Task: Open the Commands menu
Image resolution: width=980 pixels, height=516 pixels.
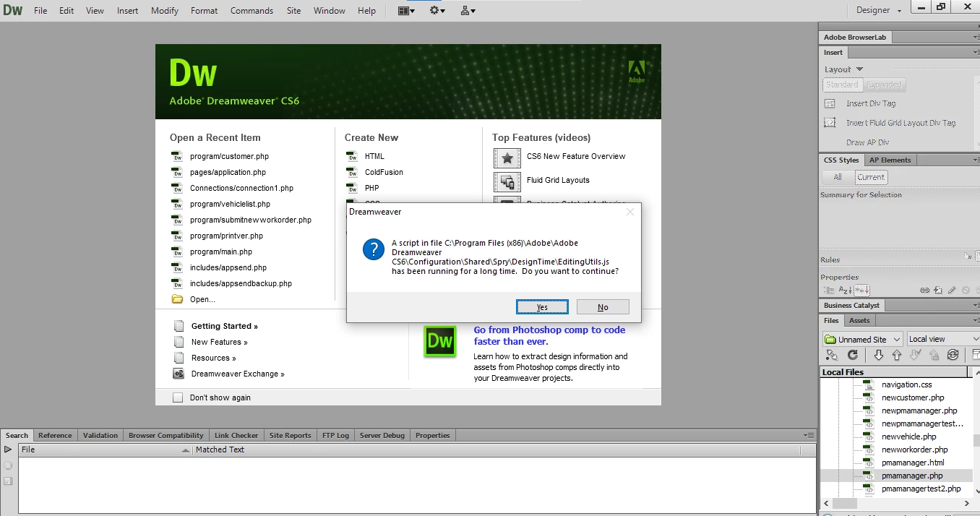Action: 252,11
